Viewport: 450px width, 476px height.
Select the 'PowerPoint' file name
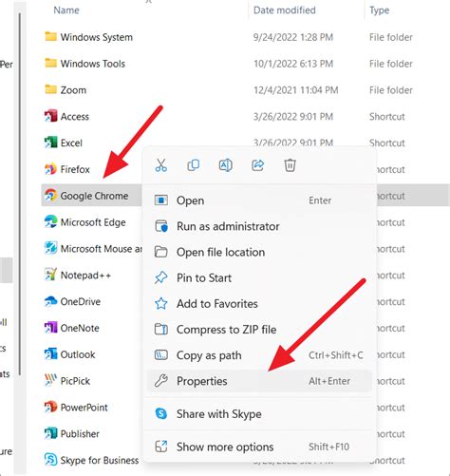[84, 408]
